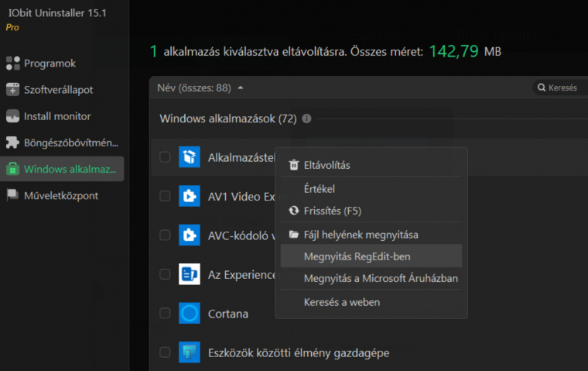Tick the AV1 Video Extension checkbox
The image size is (588, 371).
pyautogui.click(x=165, y=197)
